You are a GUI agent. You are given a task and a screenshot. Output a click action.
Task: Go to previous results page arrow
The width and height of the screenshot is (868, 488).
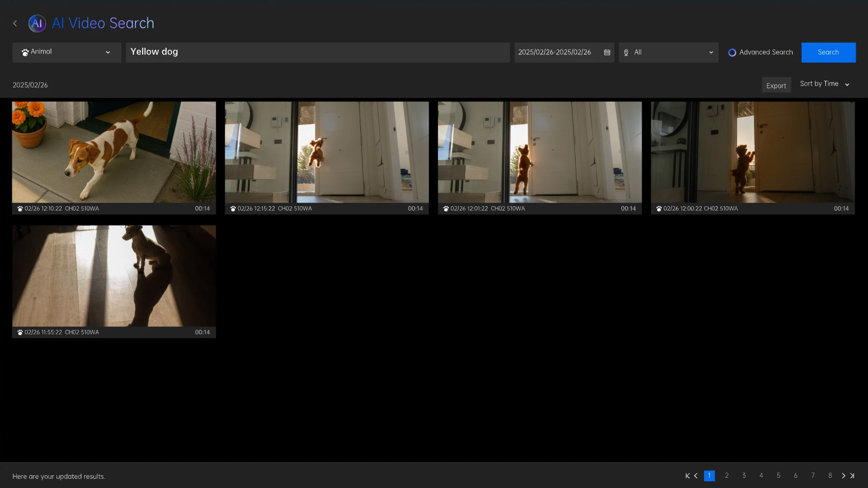tap(696, 476)
